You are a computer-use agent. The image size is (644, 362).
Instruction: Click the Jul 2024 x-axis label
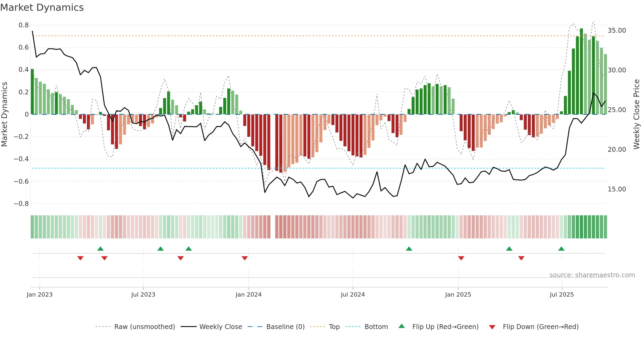pos(353,294)
